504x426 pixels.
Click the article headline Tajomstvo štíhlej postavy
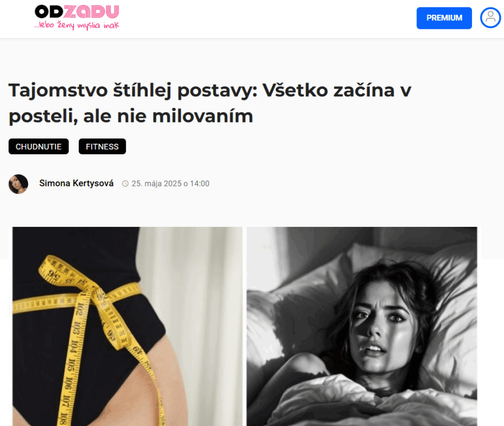click(x=210, y=103)
